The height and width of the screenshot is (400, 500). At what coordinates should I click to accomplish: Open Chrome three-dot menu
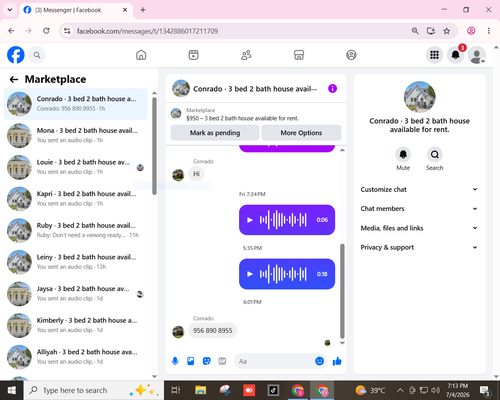click(489, 31)
